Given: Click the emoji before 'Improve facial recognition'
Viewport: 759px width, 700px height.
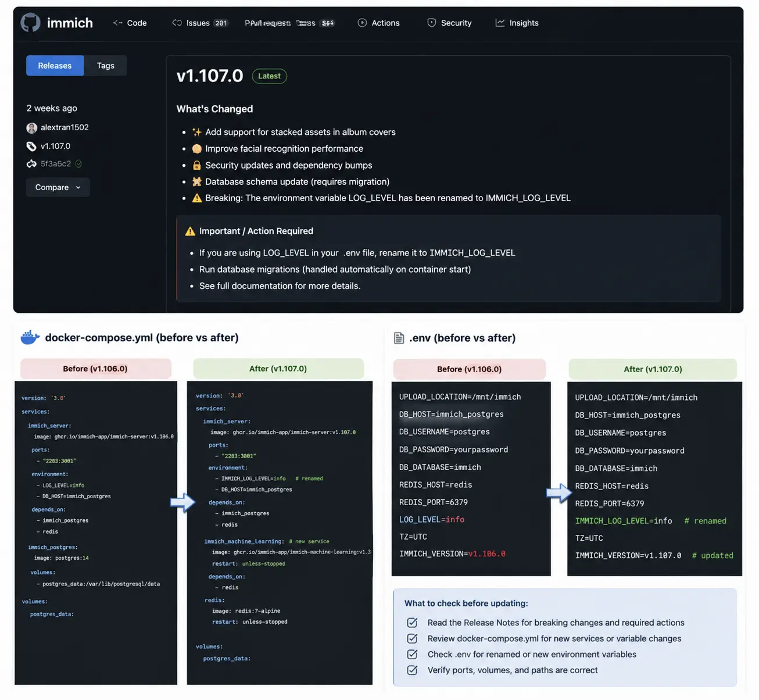Looking at the screenshot, I should click(x=197, y=149).
